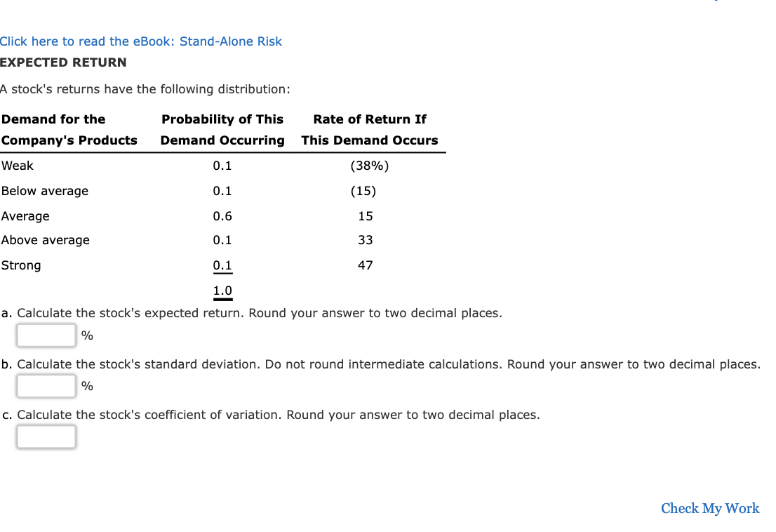776x532 pixels.
Task: Click the Check My Work link
Action: tap(710, 508)
